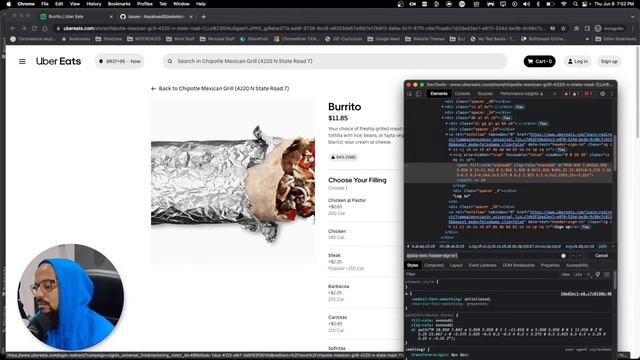Open the Other Bookmarks folder
This screenshot has height=360, width=640.
[616, 39]
